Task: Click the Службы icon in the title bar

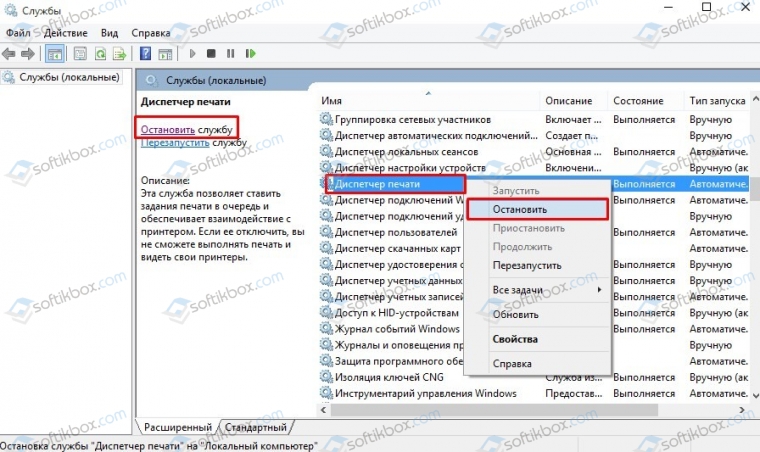Action: tap(11, 10)
